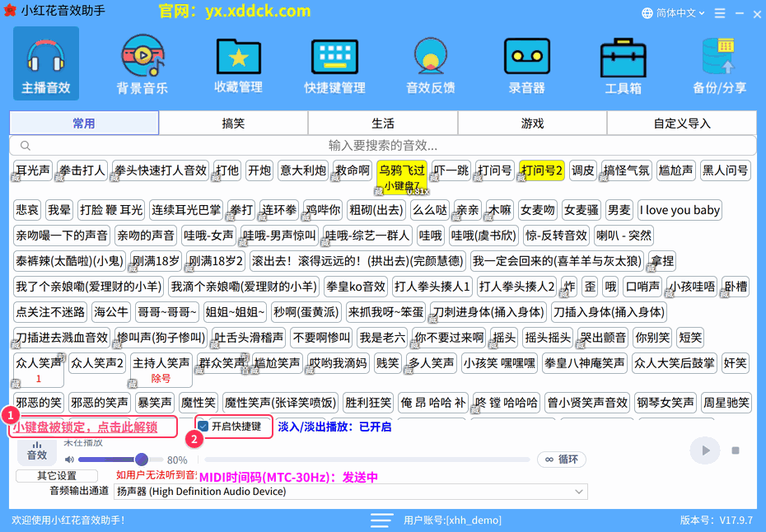The image size is (766, 532).
Task: Open the 游戏 tab
Action: tap(532, 123)
